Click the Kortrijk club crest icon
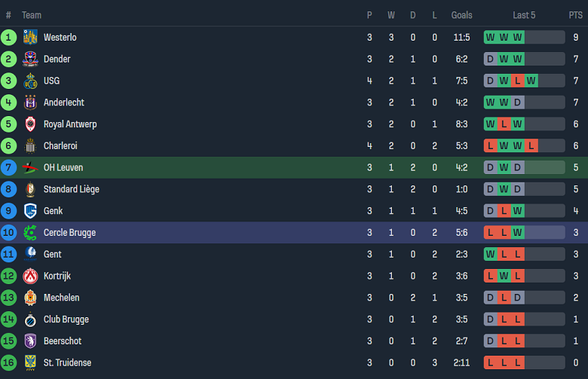 30,277
